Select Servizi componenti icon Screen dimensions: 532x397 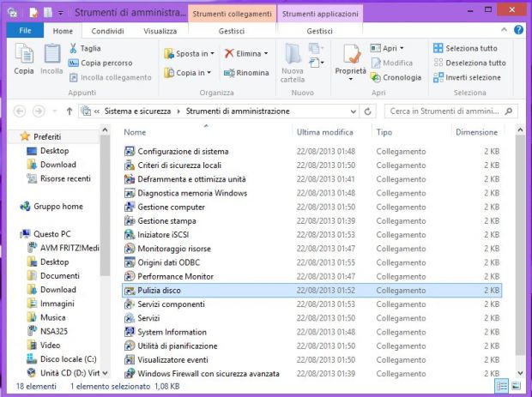[130, 304]
